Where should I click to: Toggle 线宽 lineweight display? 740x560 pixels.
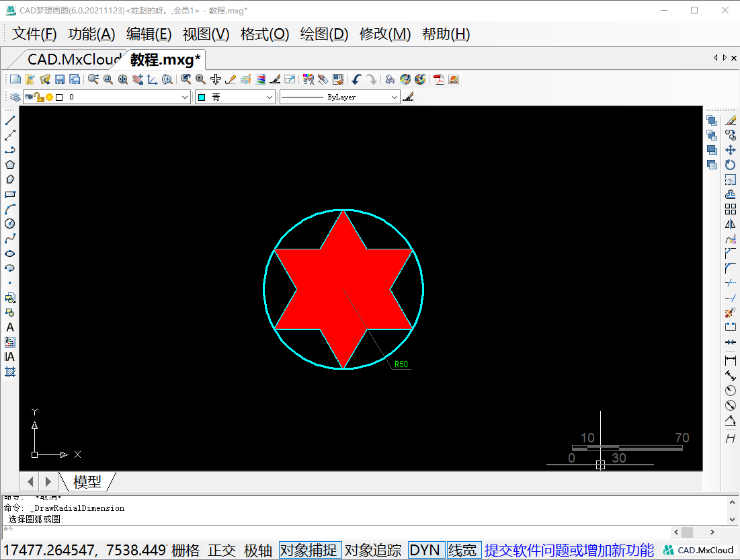pos(464,550)
